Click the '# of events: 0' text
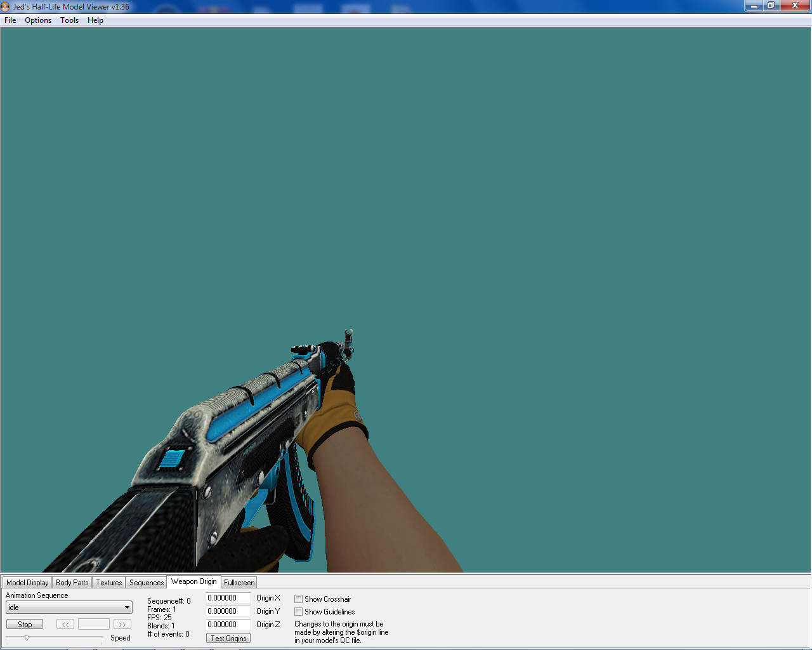Screen dimensions: 812x650 [x=168, y=634]
